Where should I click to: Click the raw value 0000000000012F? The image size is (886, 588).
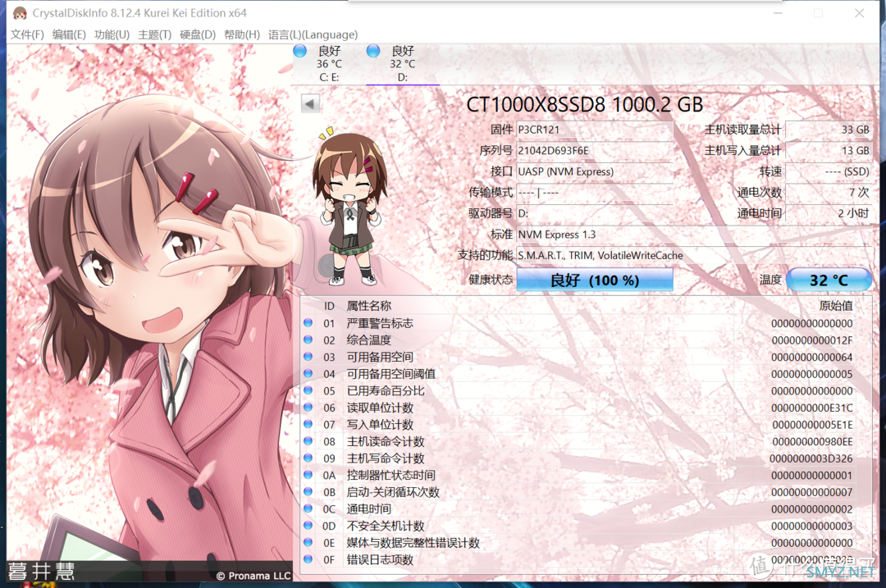tap(812, 340)
